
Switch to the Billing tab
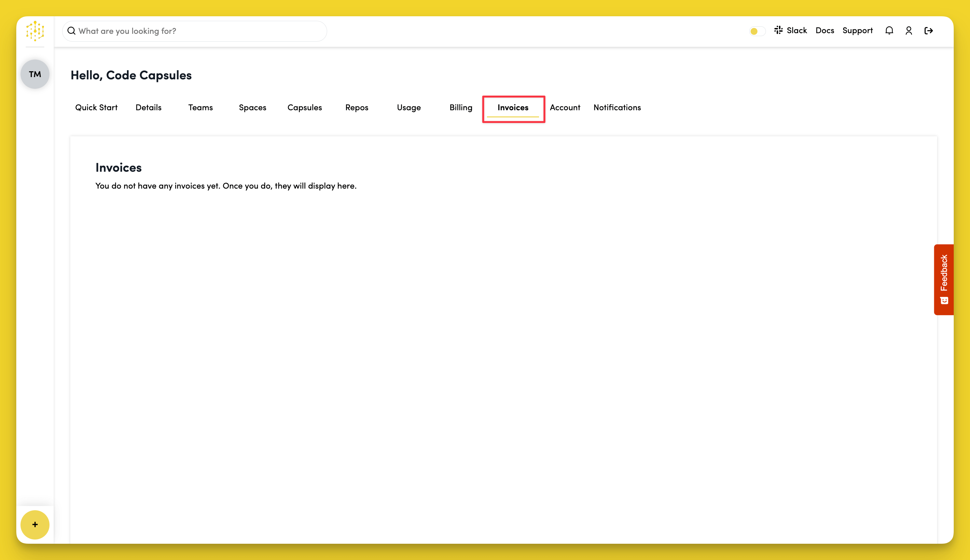point(461,107)
